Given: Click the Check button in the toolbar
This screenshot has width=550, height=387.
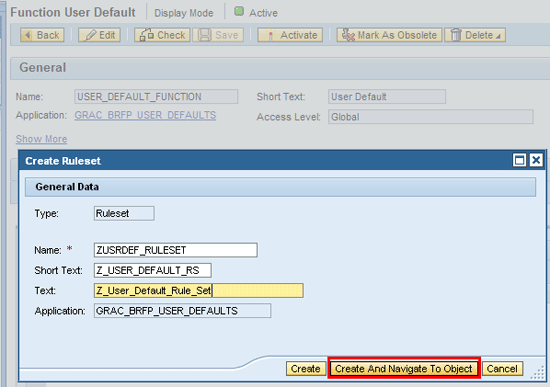Looking at the screenshot, I should click(162, 35).
